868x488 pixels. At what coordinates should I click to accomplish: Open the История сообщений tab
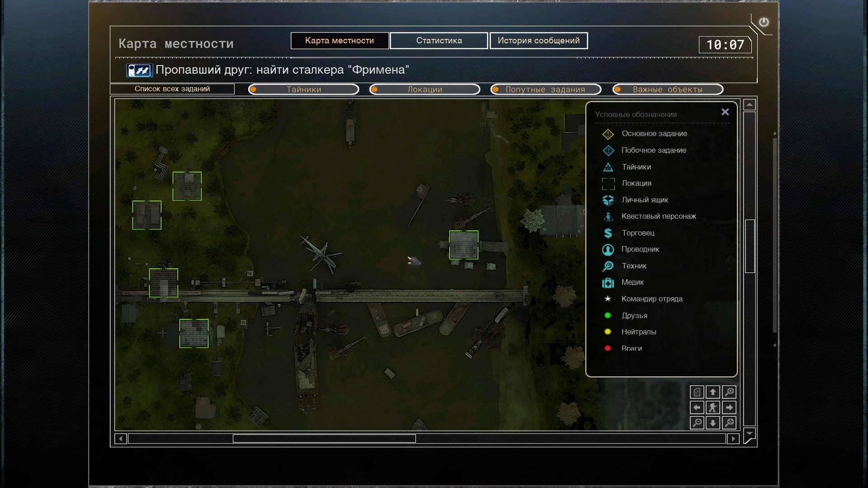coord(538,41)
